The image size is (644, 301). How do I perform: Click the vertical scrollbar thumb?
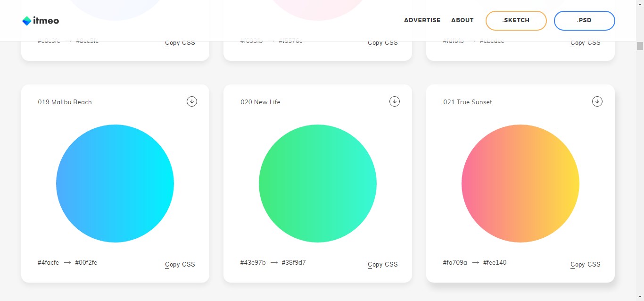tap(640, 45)
